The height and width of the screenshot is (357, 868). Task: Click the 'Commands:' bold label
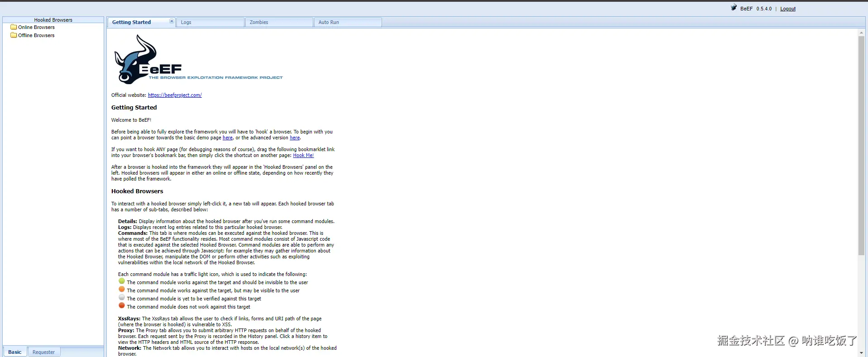point(133,233)
